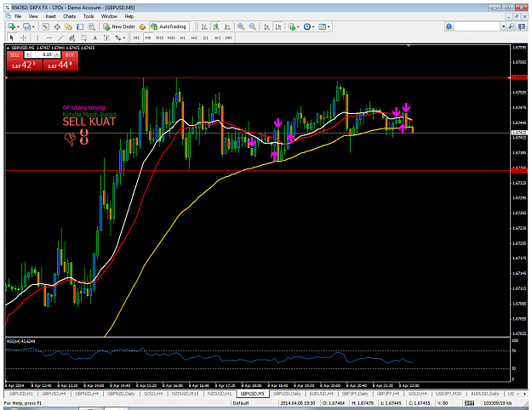
Task: Select the text tool A
Action: coord(95,37)
